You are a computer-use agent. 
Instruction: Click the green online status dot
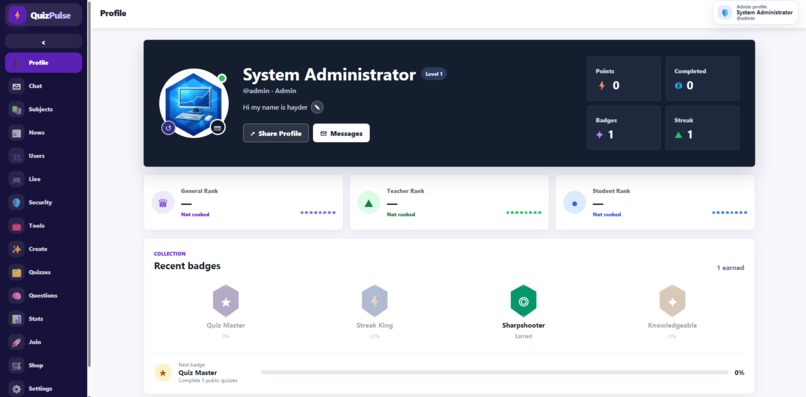[222, 78]
